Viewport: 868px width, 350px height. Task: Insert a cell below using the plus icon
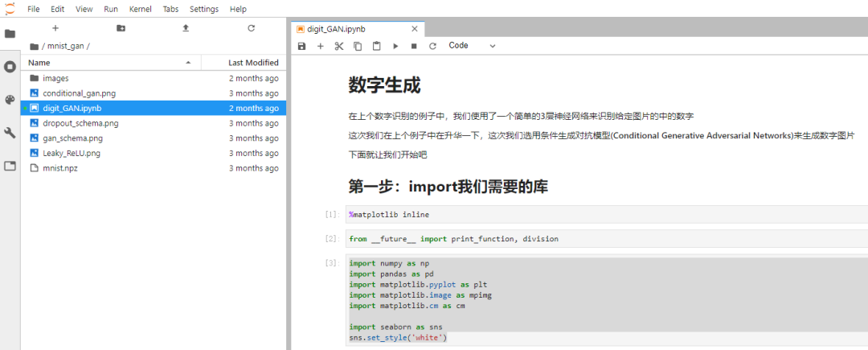click(x=320, y=46)
